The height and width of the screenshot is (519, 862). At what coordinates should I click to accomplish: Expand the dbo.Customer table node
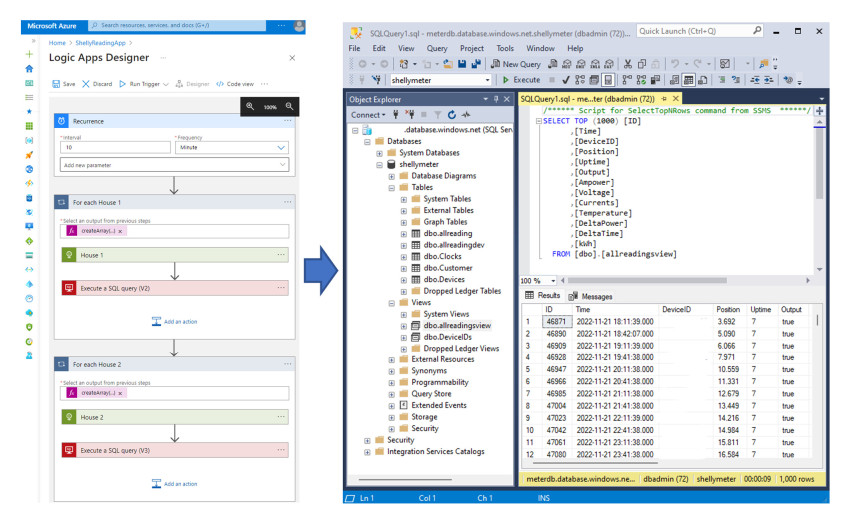pos(404,268)
